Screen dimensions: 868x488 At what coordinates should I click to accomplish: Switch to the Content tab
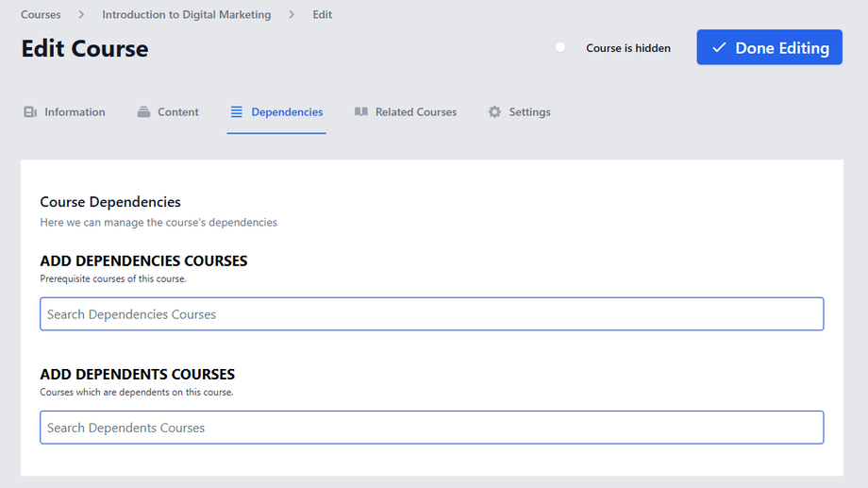[x=178, y=112]
